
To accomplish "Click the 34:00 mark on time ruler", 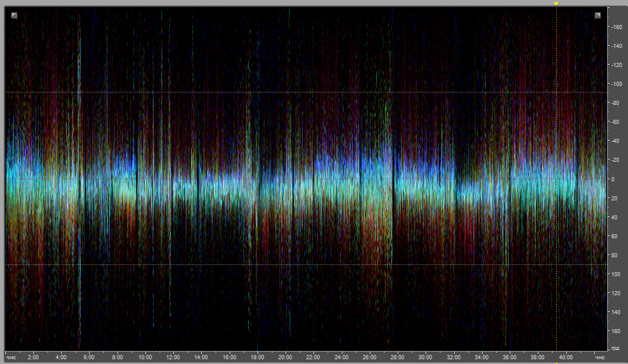I will (481, 357).
